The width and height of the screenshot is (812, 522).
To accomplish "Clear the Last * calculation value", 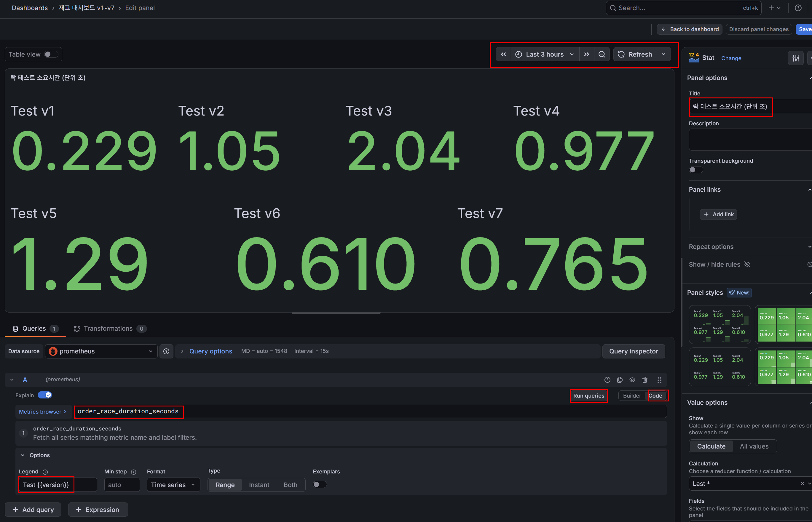I will [x=802, y=484].
